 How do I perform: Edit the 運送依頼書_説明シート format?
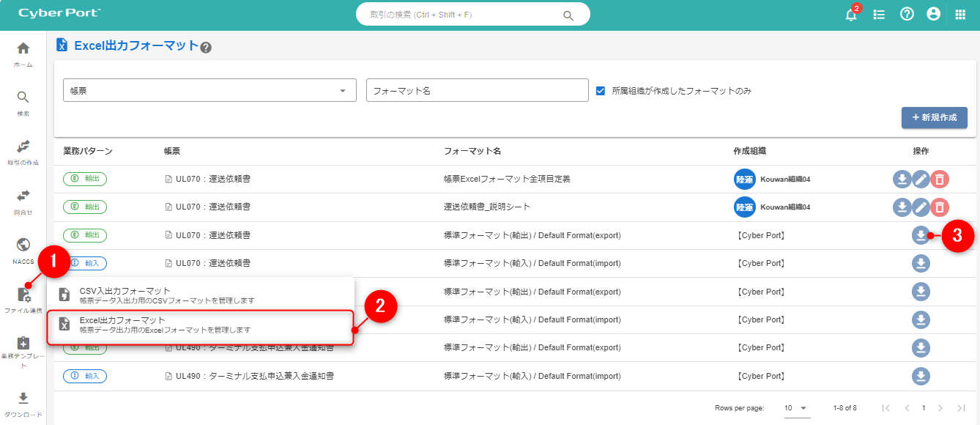tap(921, 207)
